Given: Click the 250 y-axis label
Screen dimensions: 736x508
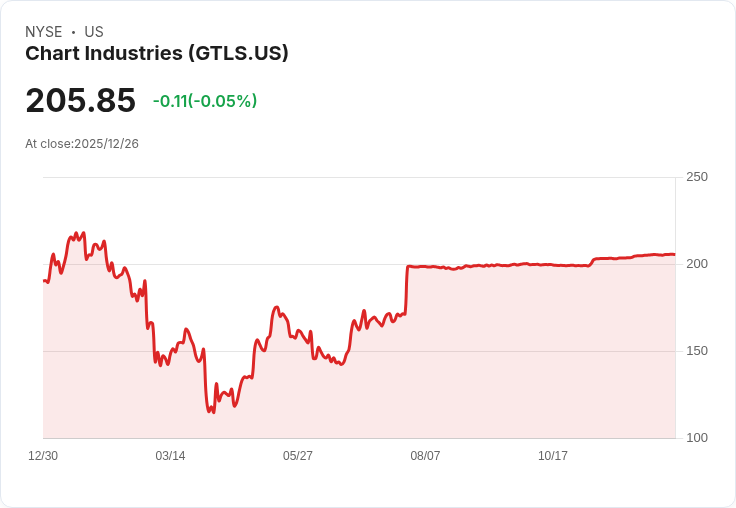Looking at the screenshot, I should 697,177.
